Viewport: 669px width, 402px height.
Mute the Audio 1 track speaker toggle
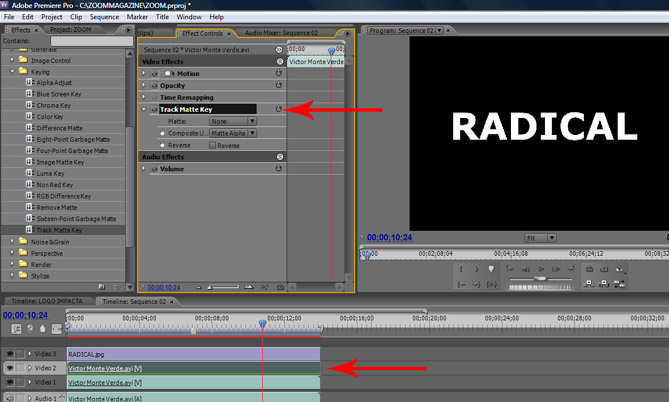click(10, 397)
